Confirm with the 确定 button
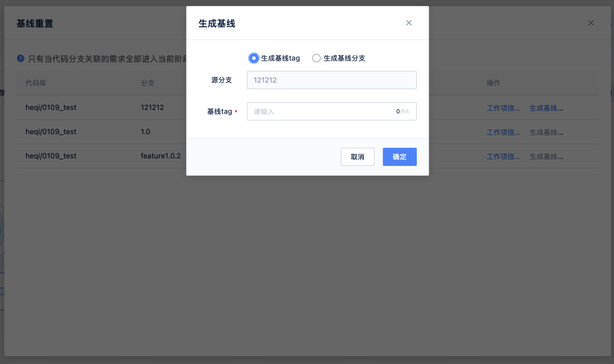This screenshot has width=614, height=364. point(400,157)
